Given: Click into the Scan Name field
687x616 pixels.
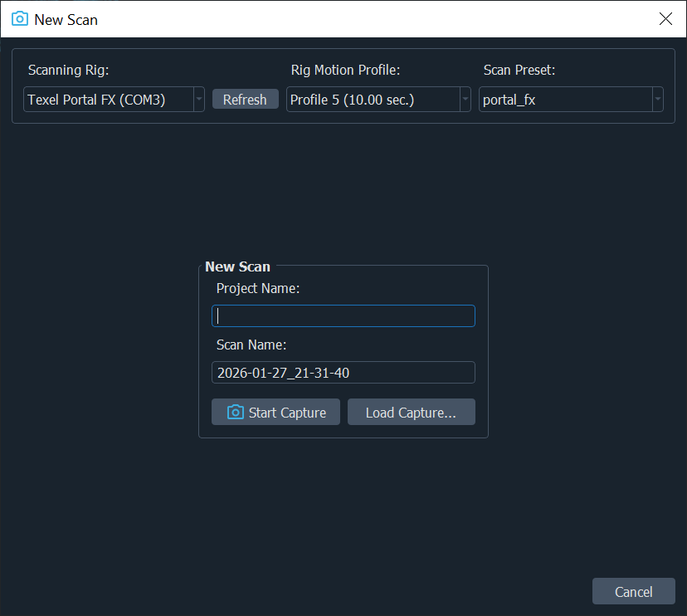Looking at the screenshot, I should pyautogui.click(x=343, y=373).
